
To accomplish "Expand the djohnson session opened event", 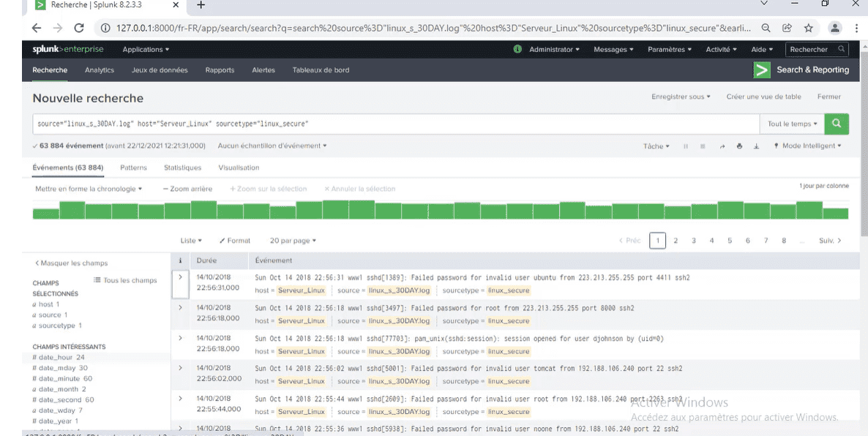I will tap(180, 337).
